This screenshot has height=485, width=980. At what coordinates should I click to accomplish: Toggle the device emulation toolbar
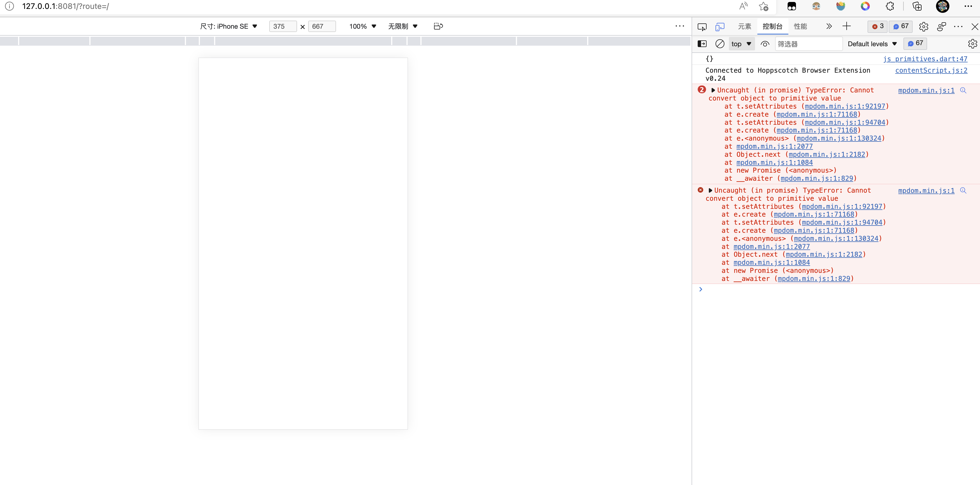[x=720, y=27]
